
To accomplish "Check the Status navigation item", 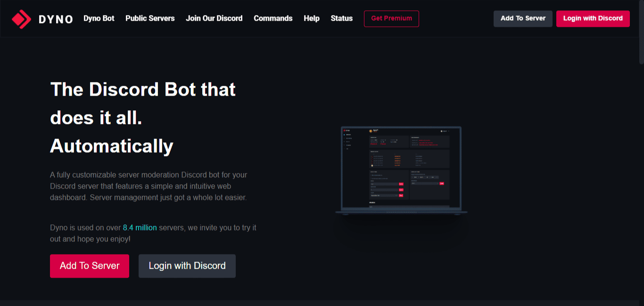I will pos(342,18).
